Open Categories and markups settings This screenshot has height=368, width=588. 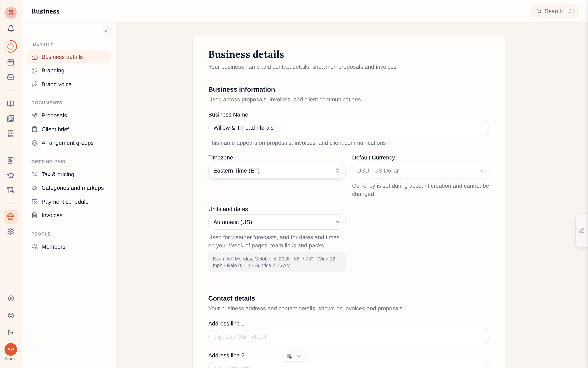pyautogui.click(x=69, y=188)
